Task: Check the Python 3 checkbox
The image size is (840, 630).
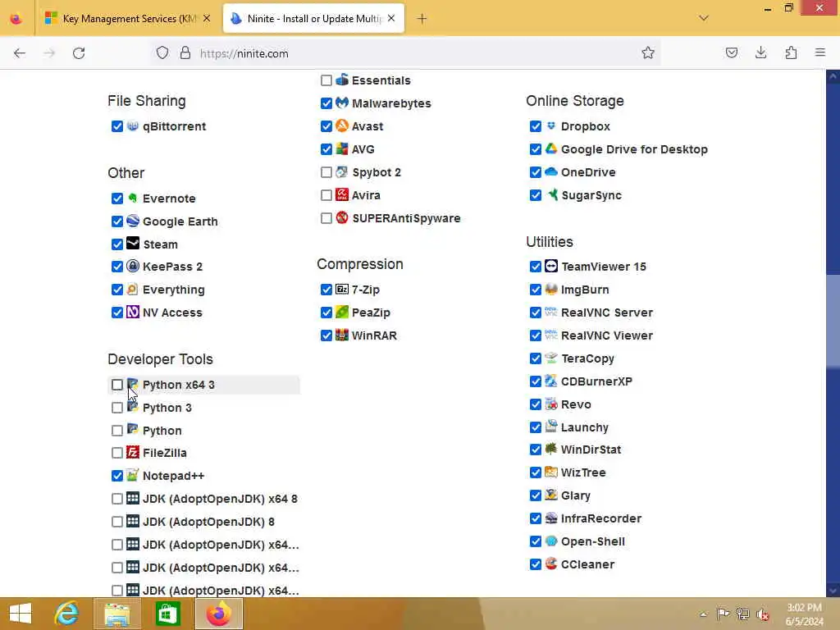Action: [x=116, y=408]
